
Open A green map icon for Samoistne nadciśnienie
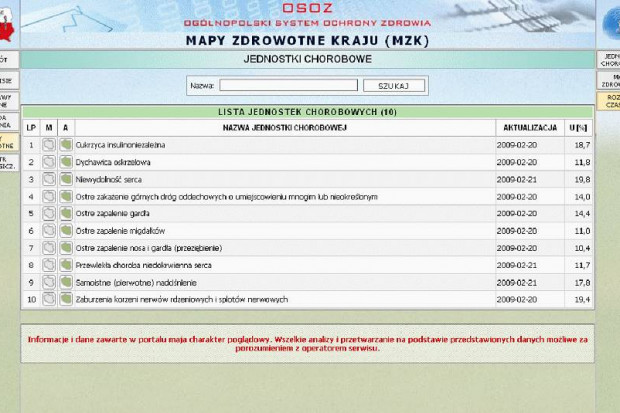point(66,282)
